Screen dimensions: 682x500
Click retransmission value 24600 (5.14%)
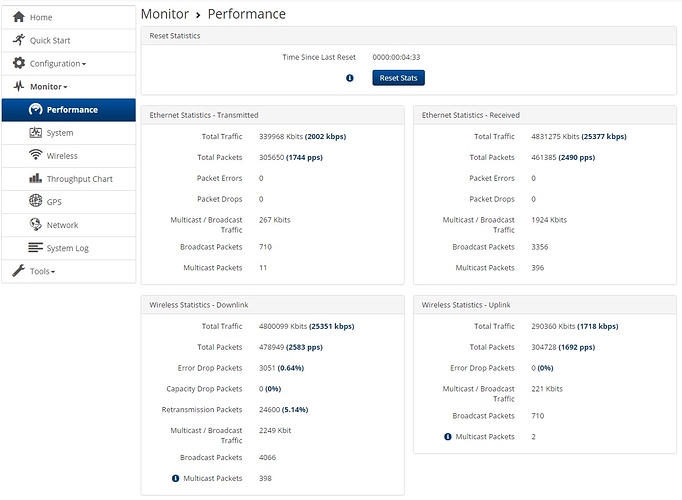(284, 410)
